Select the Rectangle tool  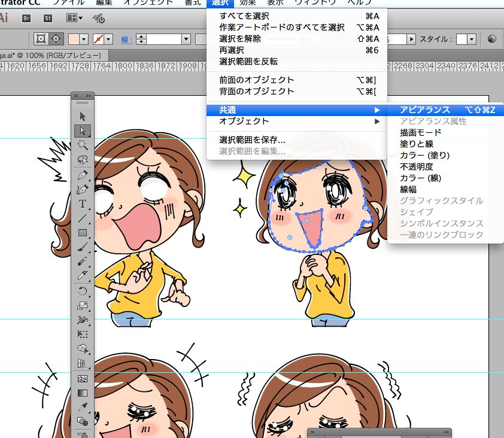pyautogui.click(x=83, y=233)
